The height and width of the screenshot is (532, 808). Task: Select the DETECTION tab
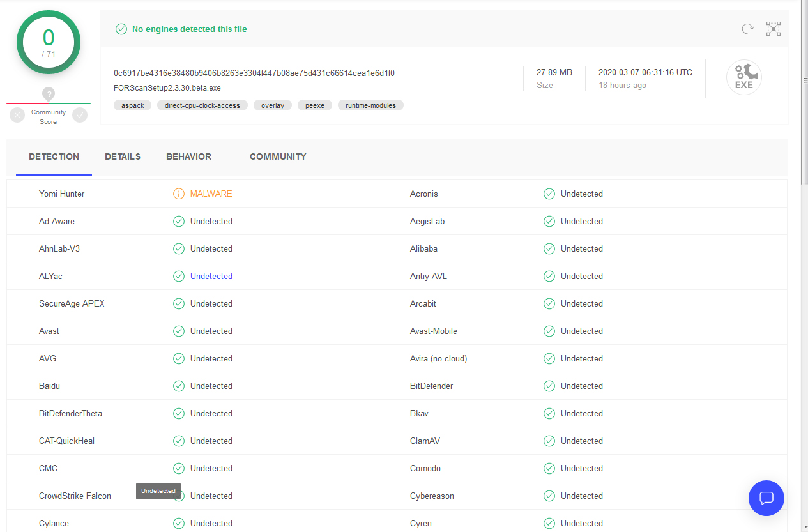(54, 156)
